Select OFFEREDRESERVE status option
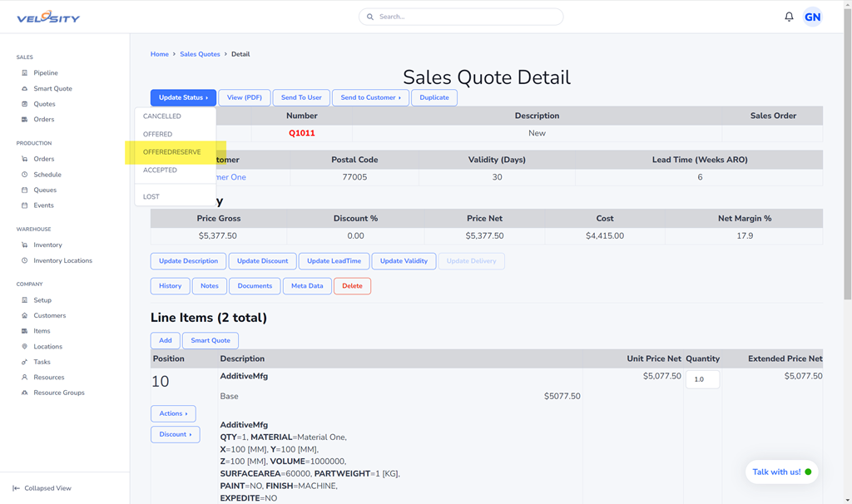The height and width of the screenshot is (504, 852). [172, 152]
